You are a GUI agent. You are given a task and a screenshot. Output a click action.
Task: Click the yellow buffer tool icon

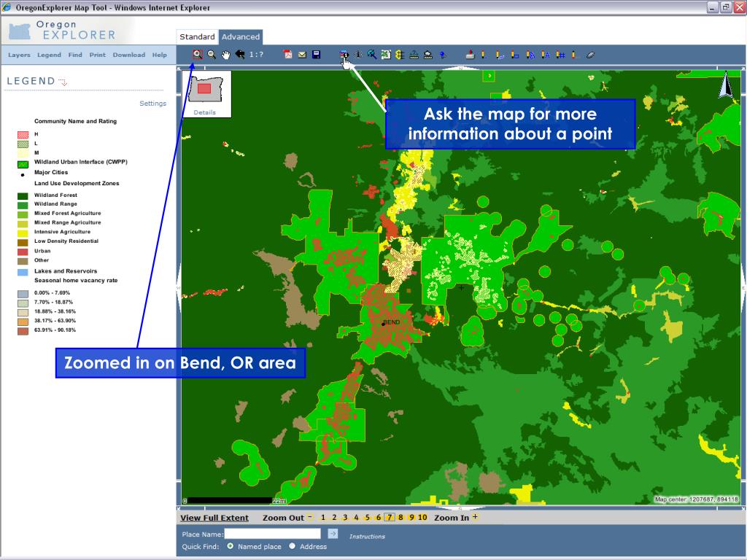pos(400,55)
